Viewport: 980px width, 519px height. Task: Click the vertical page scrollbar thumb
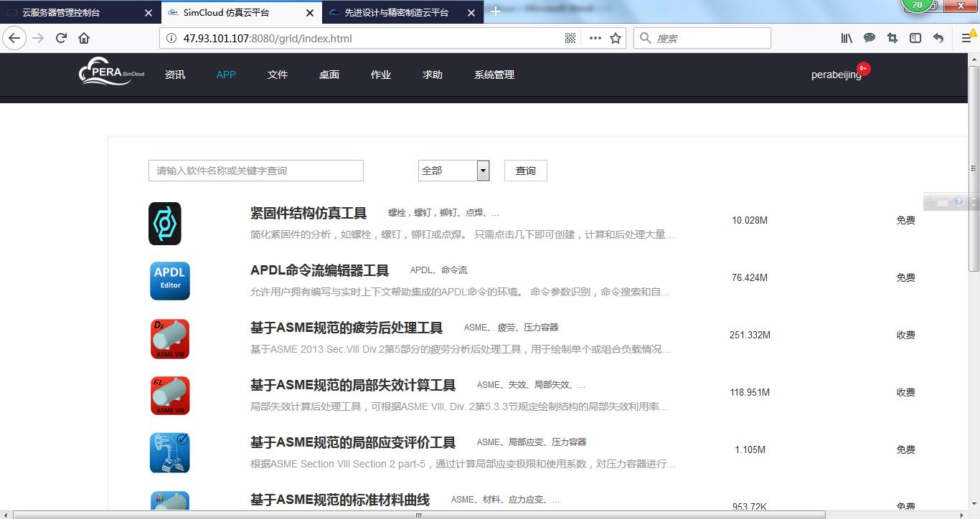coord(974,168)
